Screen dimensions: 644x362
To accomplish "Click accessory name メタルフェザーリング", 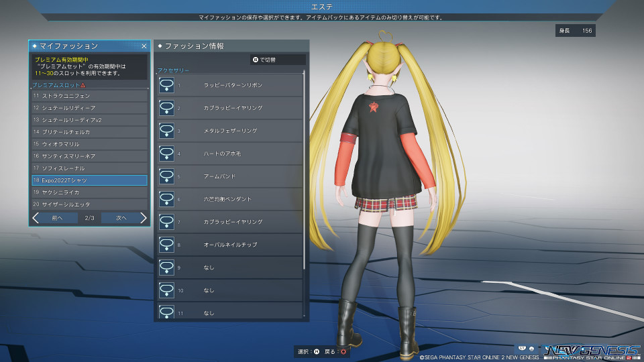I will 230,131.
